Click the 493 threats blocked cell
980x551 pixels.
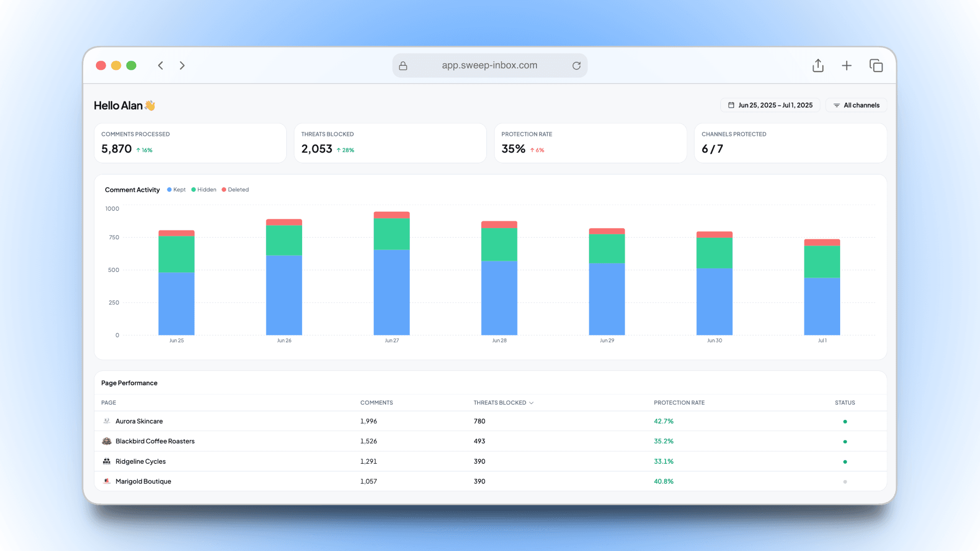(x=479, y=441)
